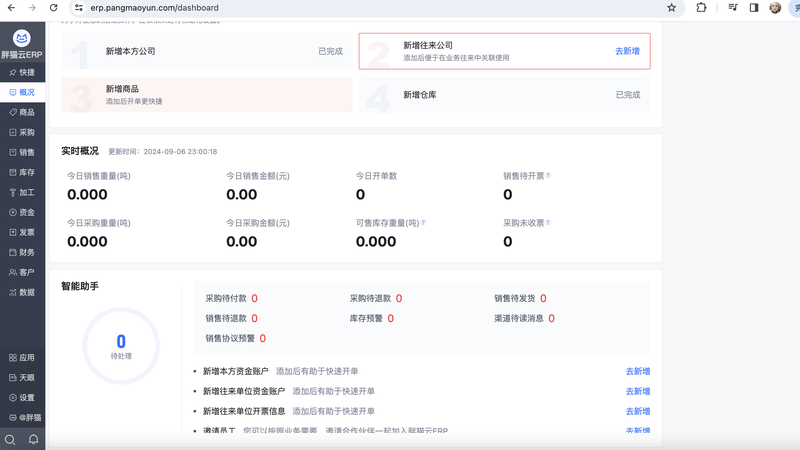Click the 今日销售金额 value 0.00
The width and height of the screenshot is (800, 450).
tap(242, 194)
